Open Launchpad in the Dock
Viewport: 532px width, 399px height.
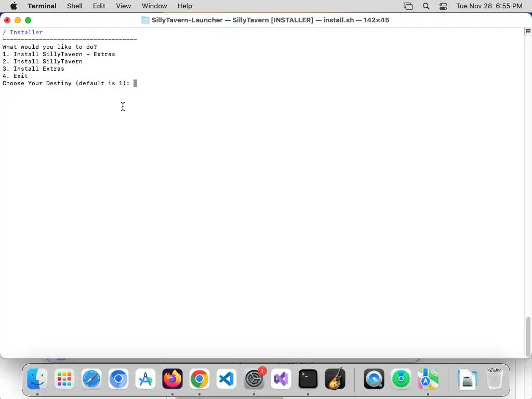64,379
